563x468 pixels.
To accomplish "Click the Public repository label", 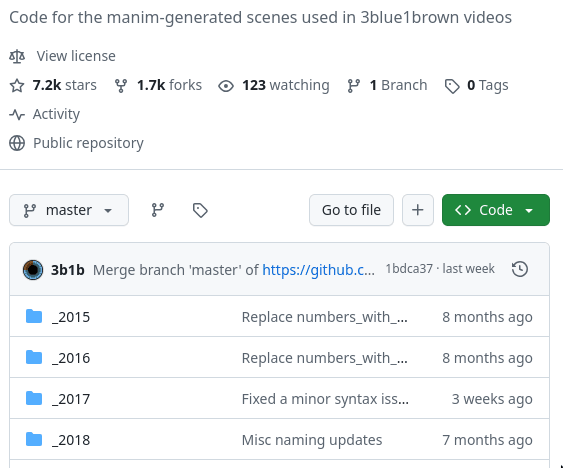I will coord(88,143).
